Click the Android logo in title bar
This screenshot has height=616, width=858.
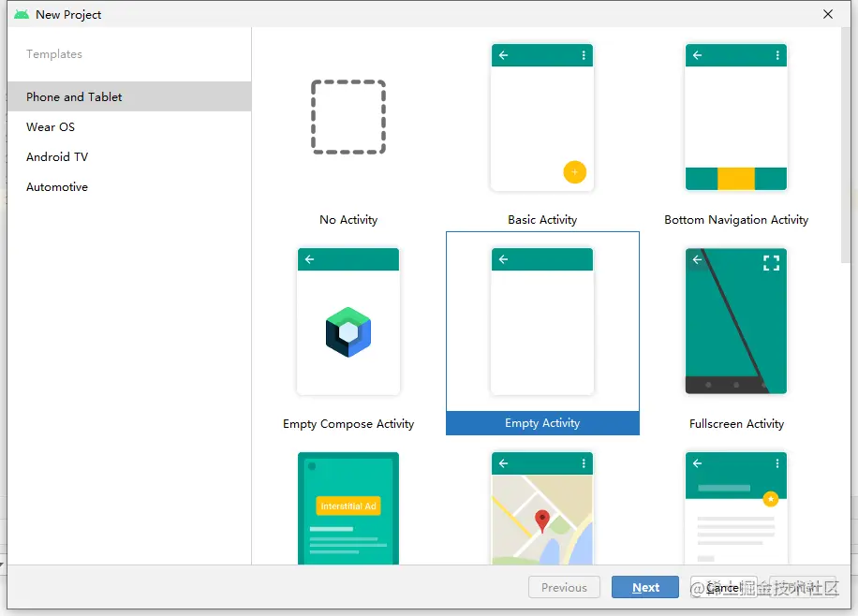(22, 14)
